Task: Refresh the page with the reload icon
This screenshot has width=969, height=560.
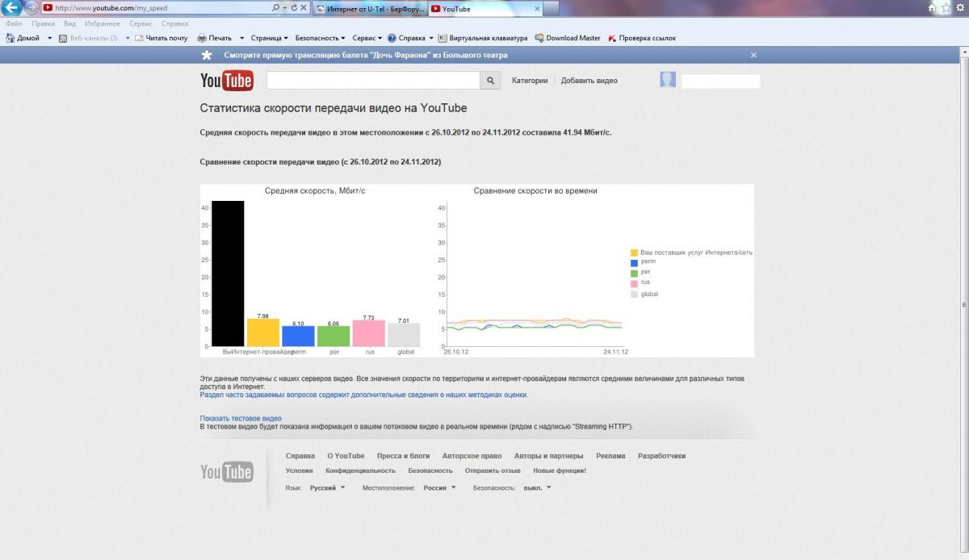Action: click(294, 8)
